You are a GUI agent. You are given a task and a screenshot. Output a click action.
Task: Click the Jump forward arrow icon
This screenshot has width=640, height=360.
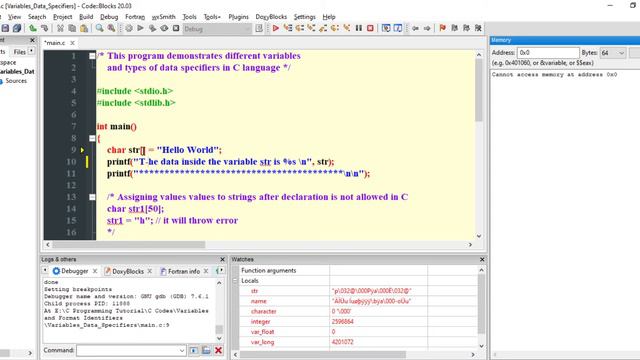(427, 28)
